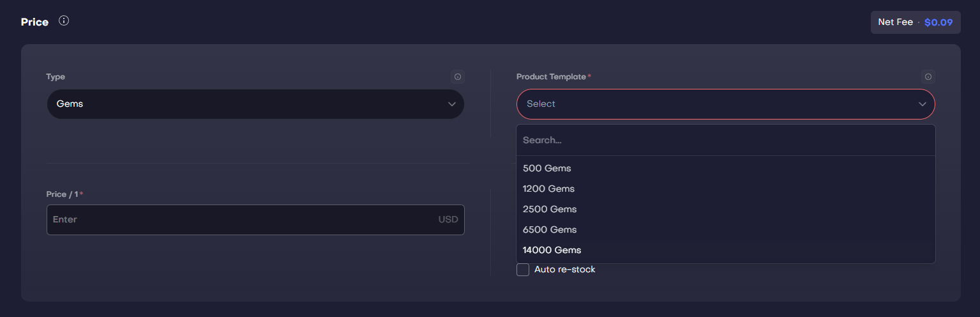This screenshot has height=317, width=980.
Task: Click the info icon beside Price heading
Action: 64,20
